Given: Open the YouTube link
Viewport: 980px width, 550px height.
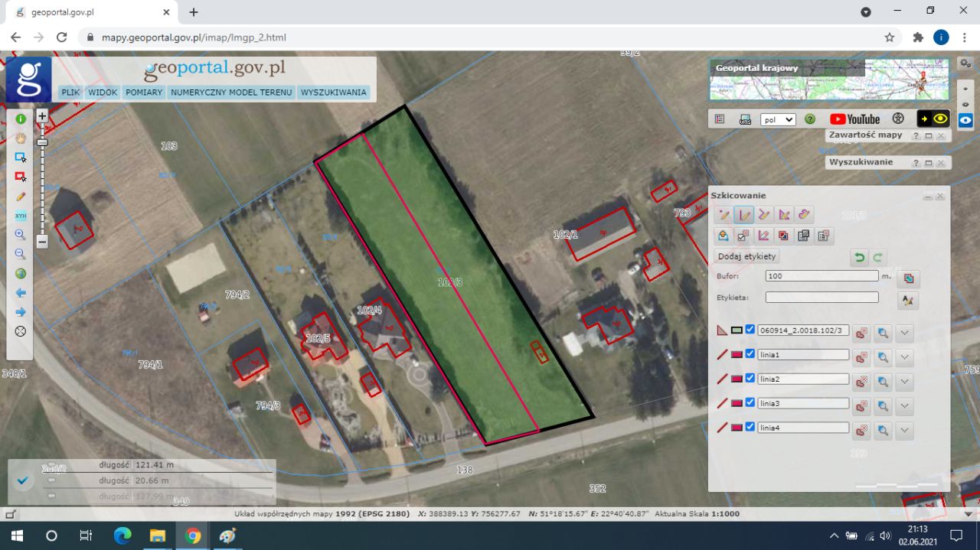Looking at the screenshot, I should [855, 119].
